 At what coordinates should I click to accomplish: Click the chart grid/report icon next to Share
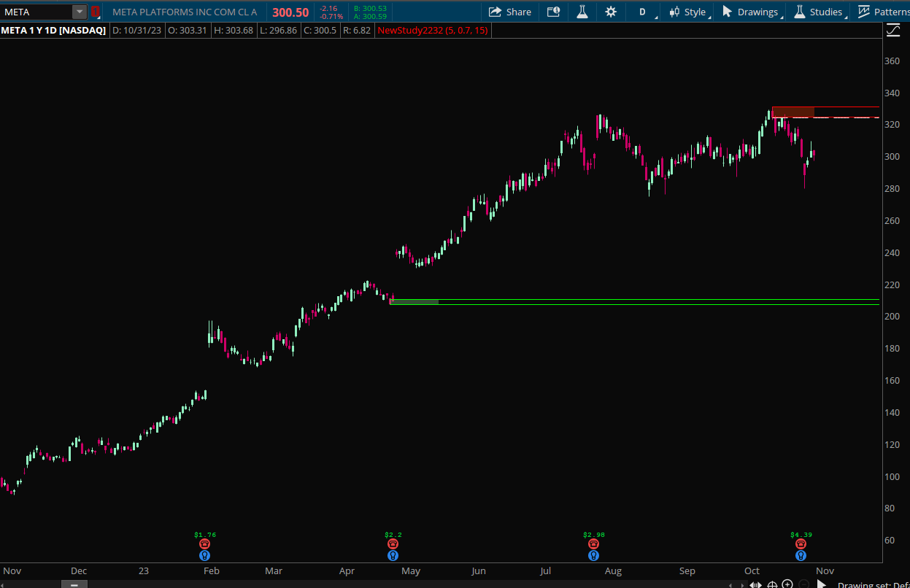click(552, 12)
